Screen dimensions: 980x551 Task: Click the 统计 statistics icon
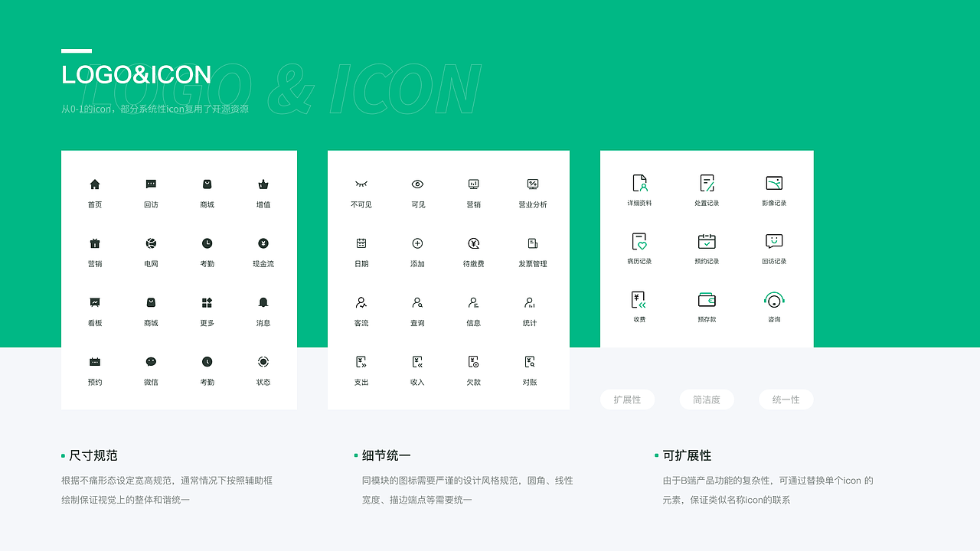point(531,302)
